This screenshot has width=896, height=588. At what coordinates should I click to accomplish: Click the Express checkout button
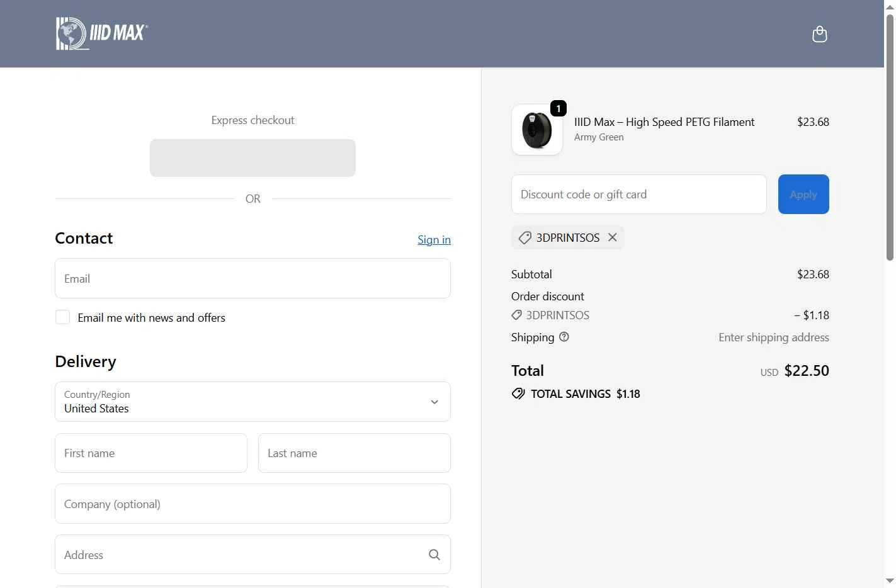click(x=252, y=158)
